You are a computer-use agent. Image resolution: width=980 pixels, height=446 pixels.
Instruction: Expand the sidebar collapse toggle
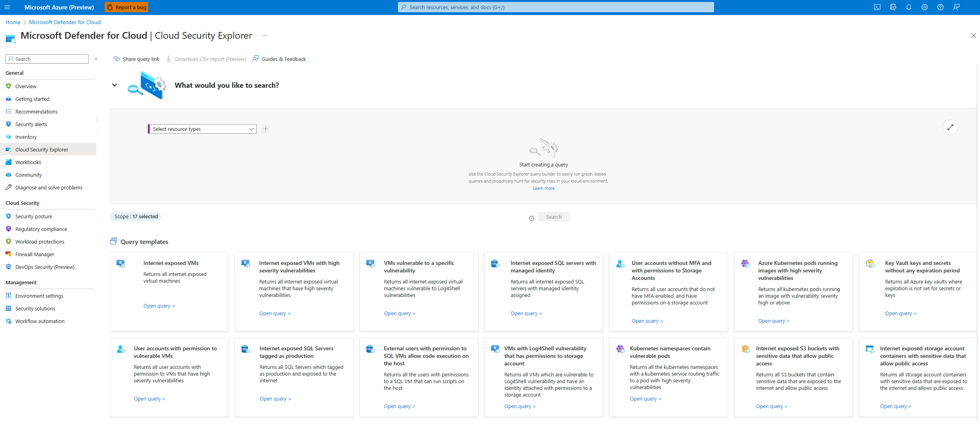point(97,59)
